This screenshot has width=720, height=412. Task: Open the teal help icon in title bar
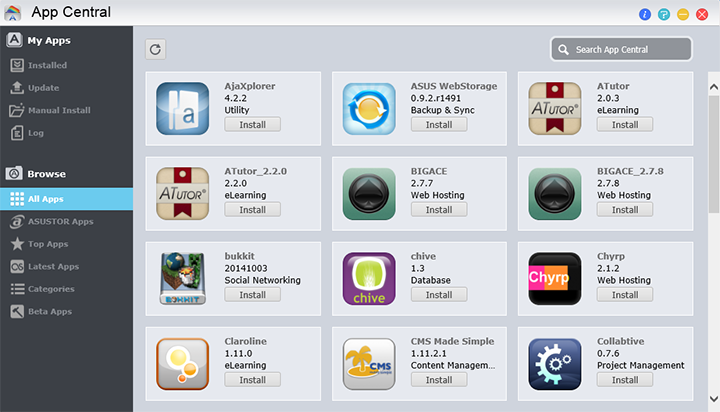(664, 14)
